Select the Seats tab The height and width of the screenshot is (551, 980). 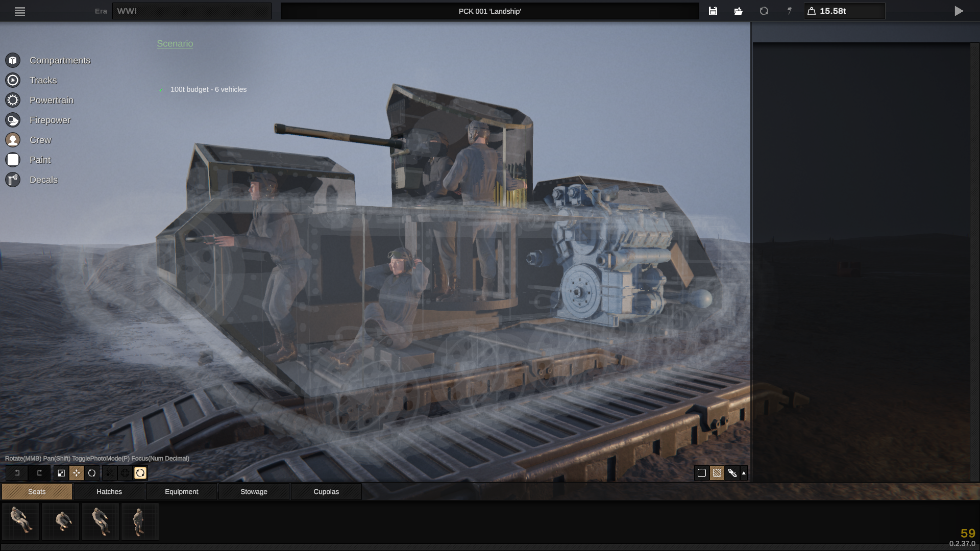pyautogui.click(x=37, y=492)
